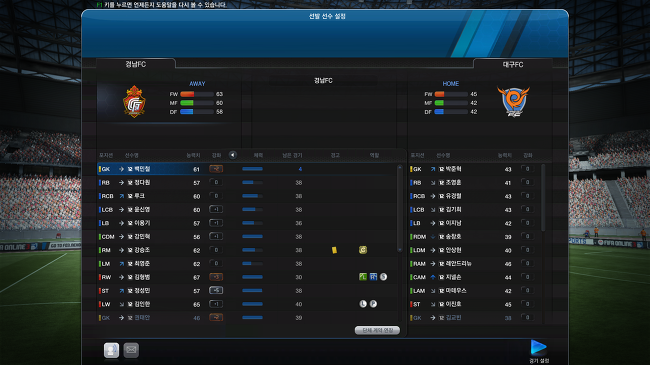Select the Gyeongnam ST player row rated 57
This screenshot has height=365, width=650.
pos(247,291)
